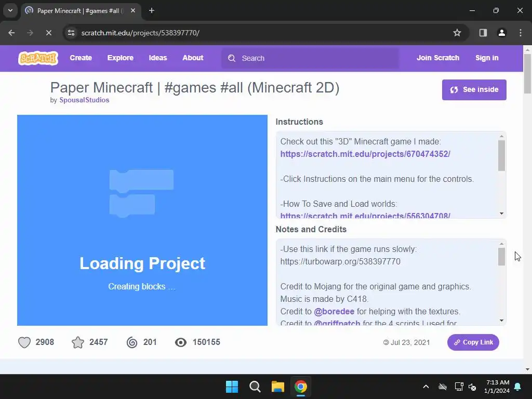This screenshot has height=399, width=532.
Task: Click the love count 2908
Action: tap(45, 342)
